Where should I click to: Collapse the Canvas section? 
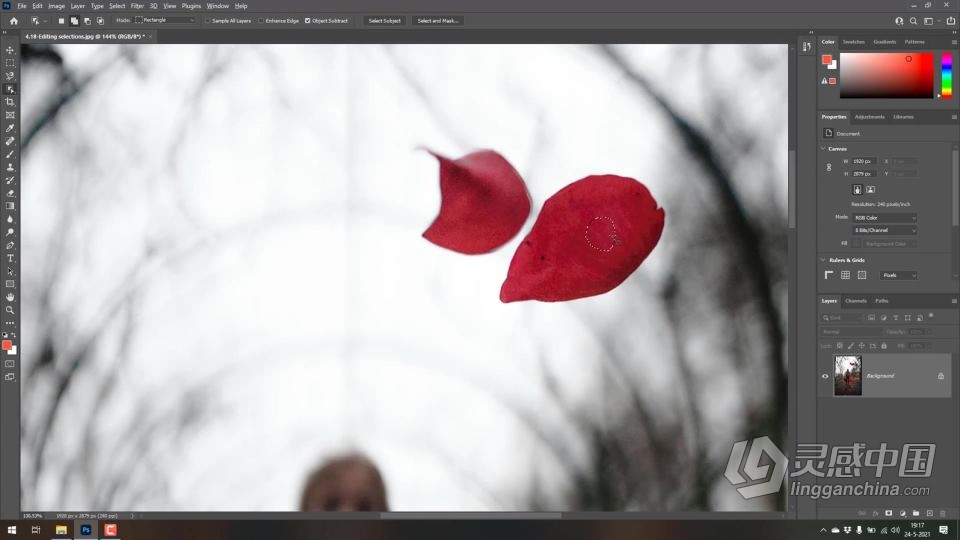point(823,149)
